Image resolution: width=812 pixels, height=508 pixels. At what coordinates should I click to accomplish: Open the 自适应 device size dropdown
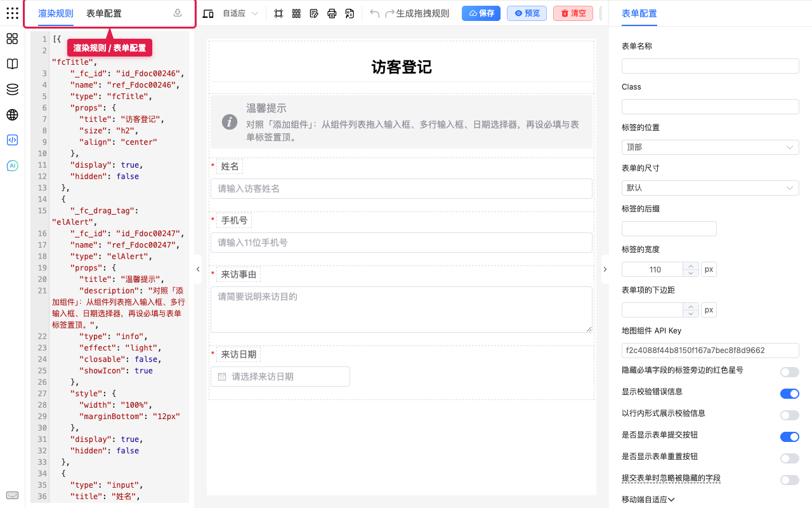click(x=240, y=13)
